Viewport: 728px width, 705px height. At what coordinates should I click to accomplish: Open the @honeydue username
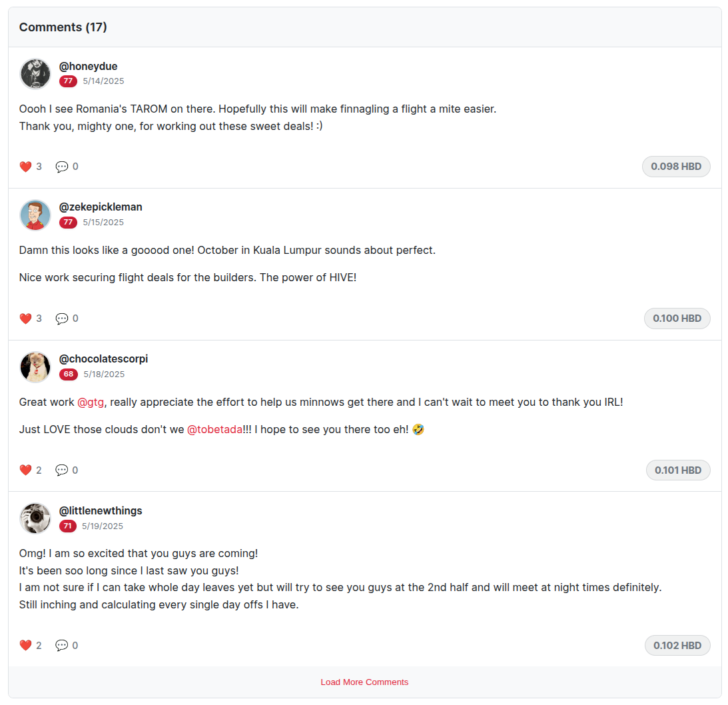[88, 67]
